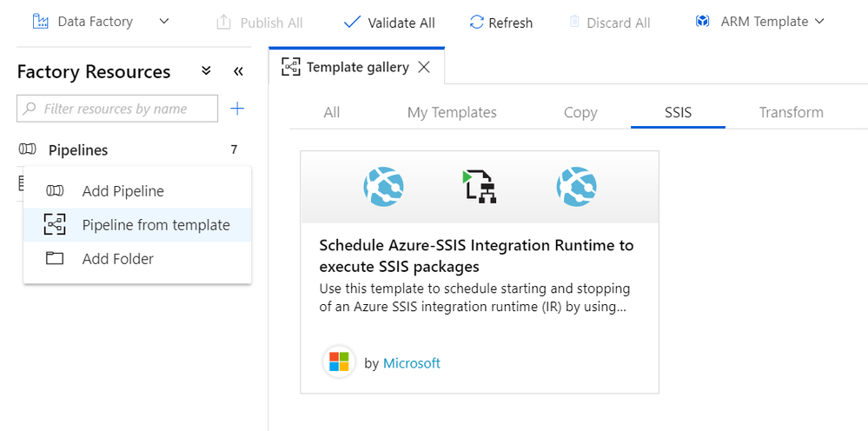
Task: Click the ARM Template cube icon
Action: [702, 21]
